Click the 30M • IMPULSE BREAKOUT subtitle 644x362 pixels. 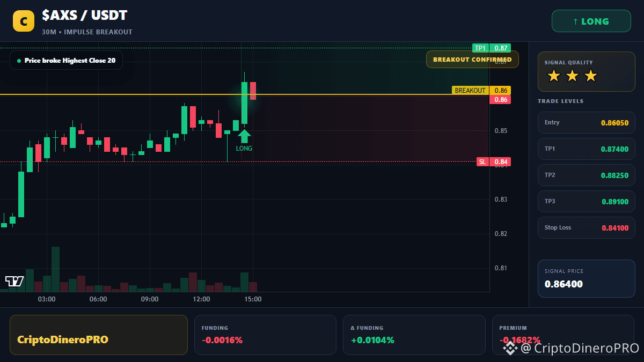(x=87, y=32)
